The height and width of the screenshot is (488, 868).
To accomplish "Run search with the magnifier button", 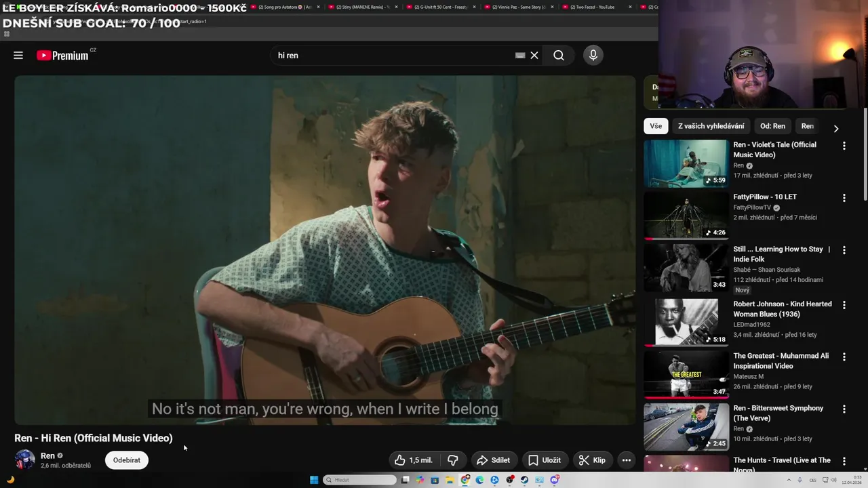I will [559, 56].
